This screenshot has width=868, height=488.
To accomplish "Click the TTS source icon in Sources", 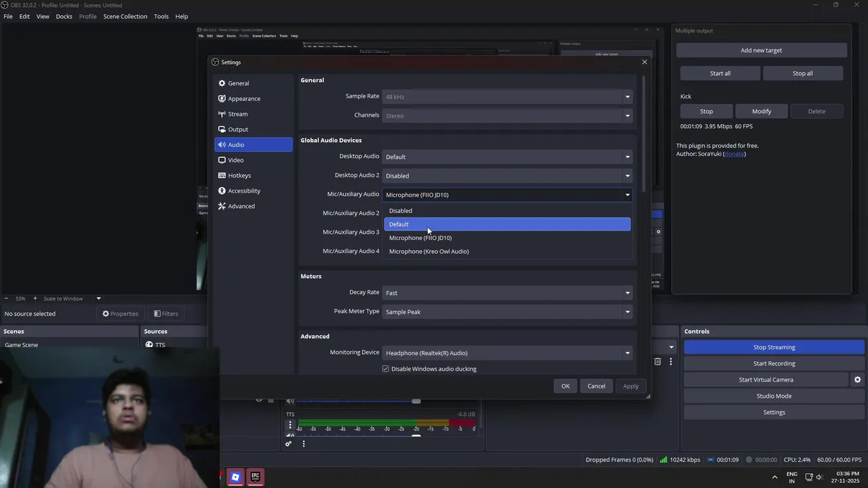I will click(x=149, y=345).
